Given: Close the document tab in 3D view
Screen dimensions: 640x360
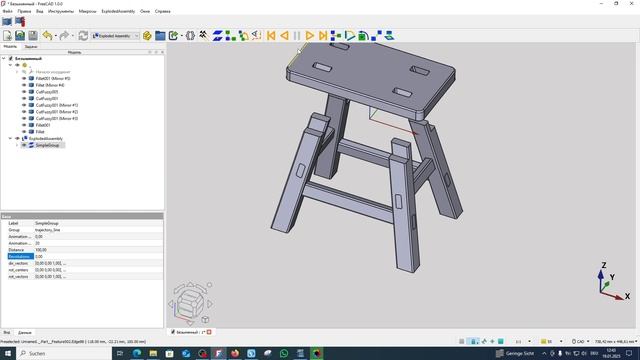Looking at the screenshot, I should 209,332.
